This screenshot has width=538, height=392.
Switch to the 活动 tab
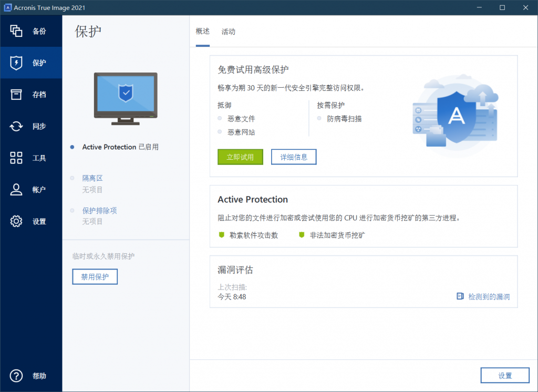pos(228,32)
